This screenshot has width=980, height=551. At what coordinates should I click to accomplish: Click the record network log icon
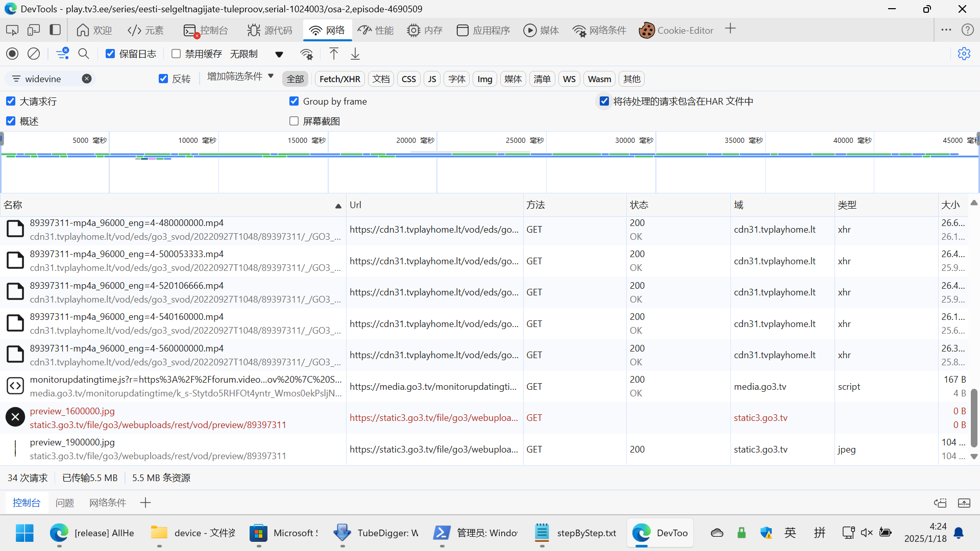tap(12, 54)
